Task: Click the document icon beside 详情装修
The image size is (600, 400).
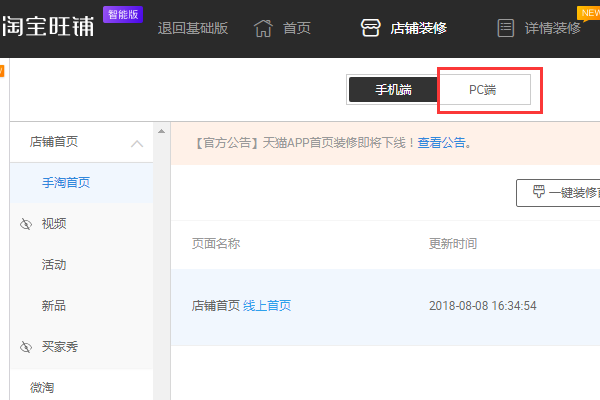Action: coord(506,27)
